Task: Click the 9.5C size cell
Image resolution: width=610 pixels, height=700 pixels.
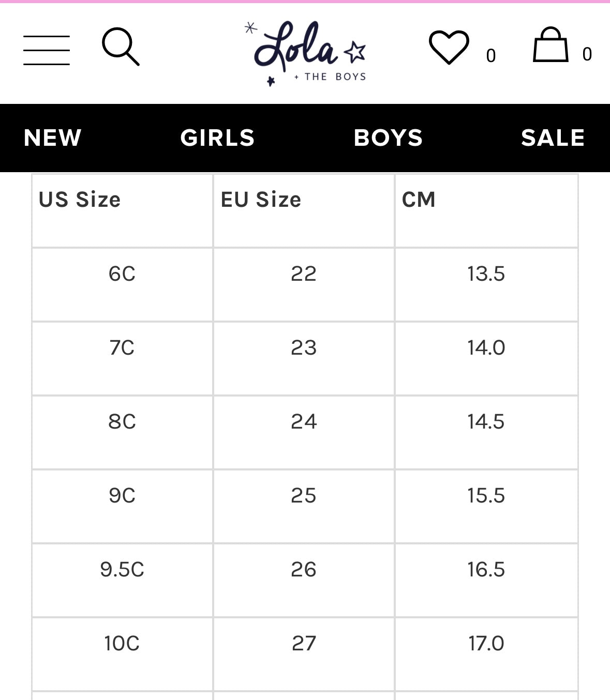Action: click(x=122, y=570)
